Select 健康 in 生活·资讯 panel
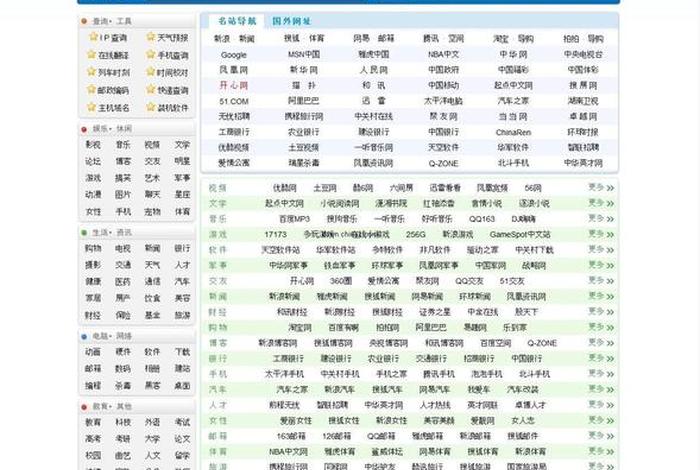The width and height of the screenshot is (700, 470). pos(93,282)
